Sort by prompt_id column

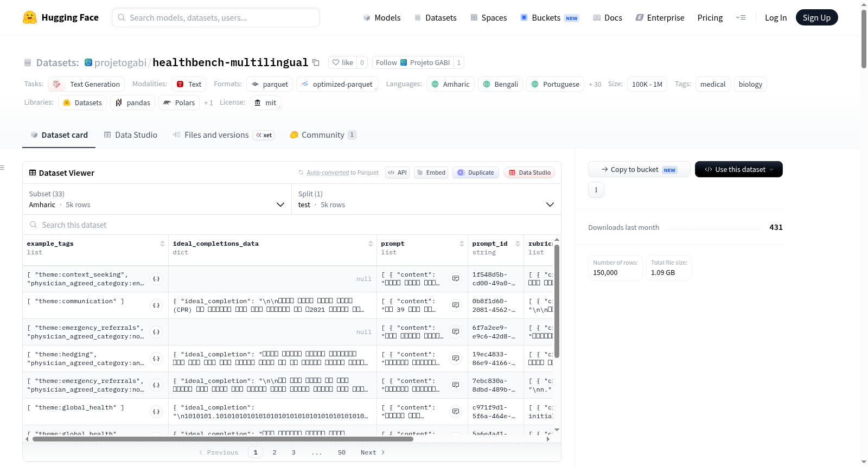tap(518, 244)
